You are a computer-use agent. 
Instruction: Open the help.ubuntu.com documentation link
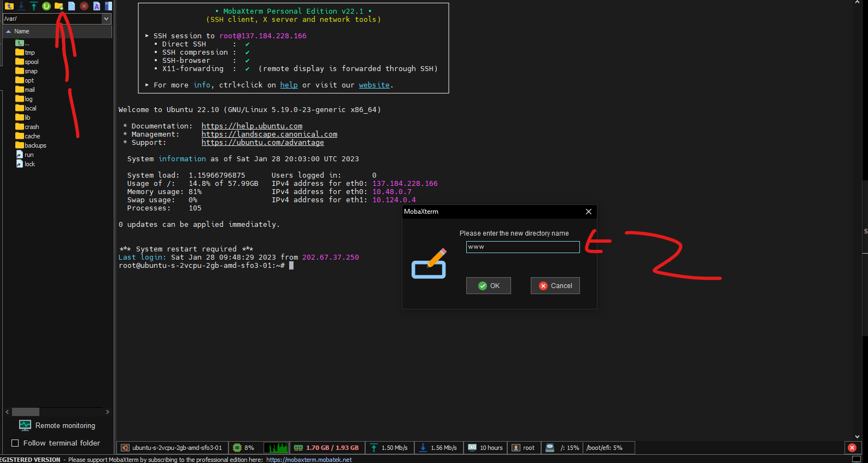click(251, 126)
